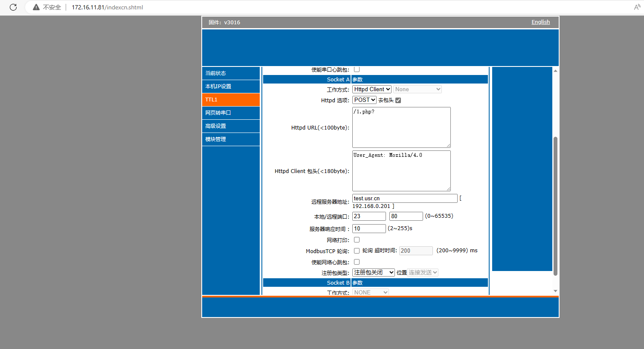Enable the ModbusTCP 轮询 checkbox
This screenshot has height=349, width=644.
pos(357,251)
